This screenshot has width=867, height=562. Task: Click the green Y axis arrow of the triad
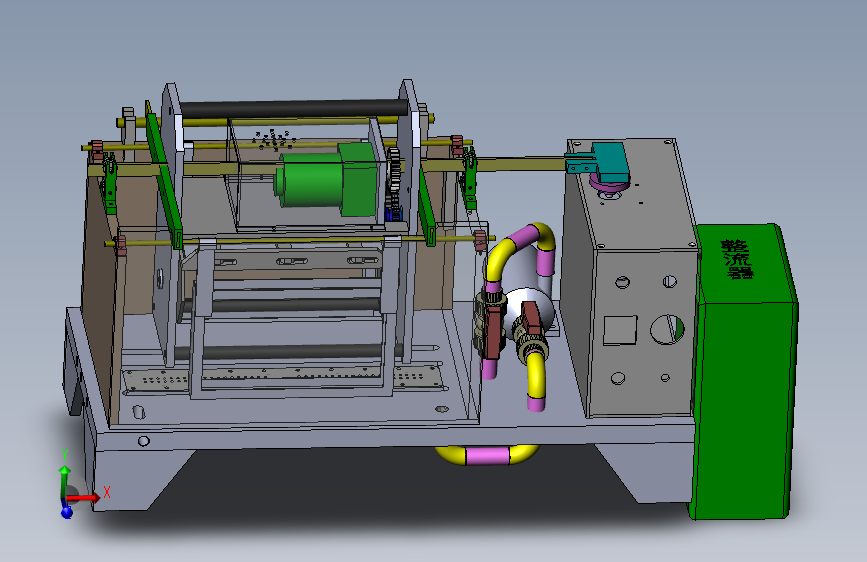click(65, 480)
